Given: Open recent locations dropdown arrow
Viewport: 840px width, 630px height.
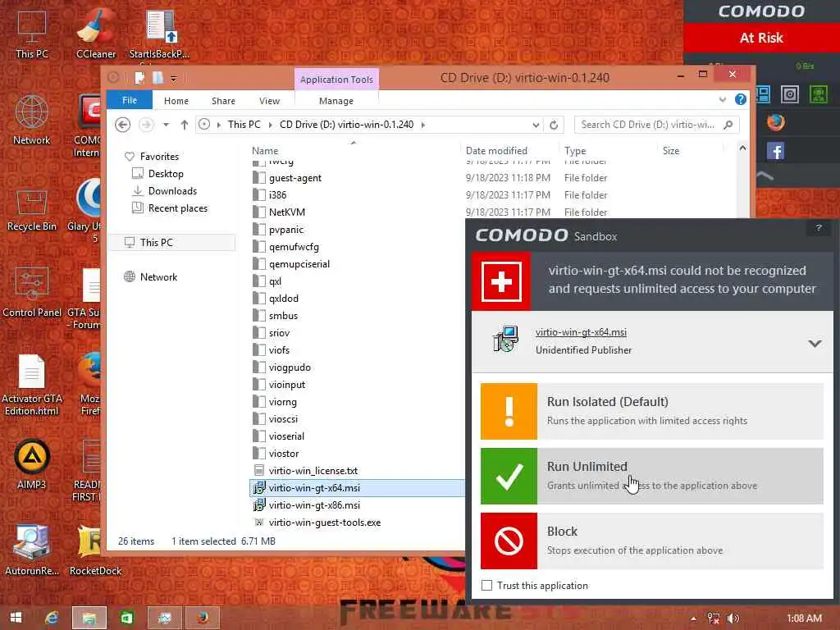Looking at the screenshot, I should coord(166,125).
